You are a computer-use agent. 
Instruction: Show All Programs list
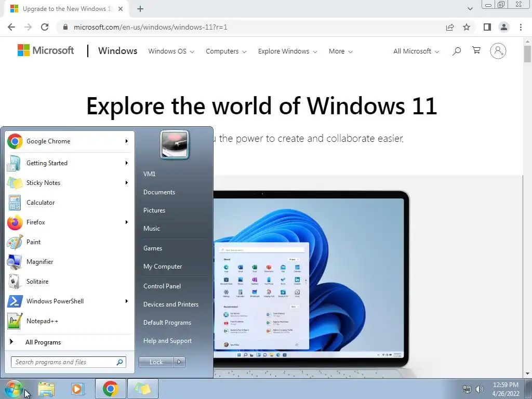pyautogui.click(x=70, y=342)
